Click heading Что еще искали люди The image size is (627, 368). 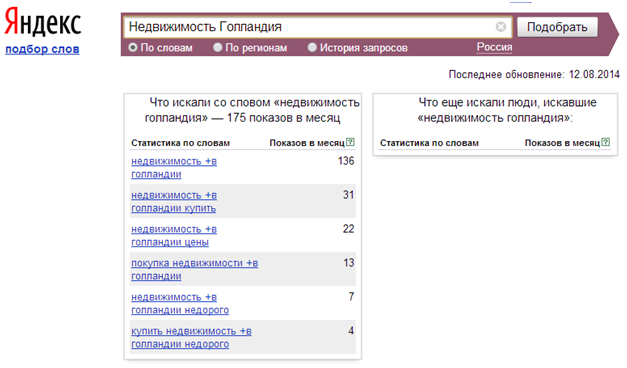coord(507,110)
